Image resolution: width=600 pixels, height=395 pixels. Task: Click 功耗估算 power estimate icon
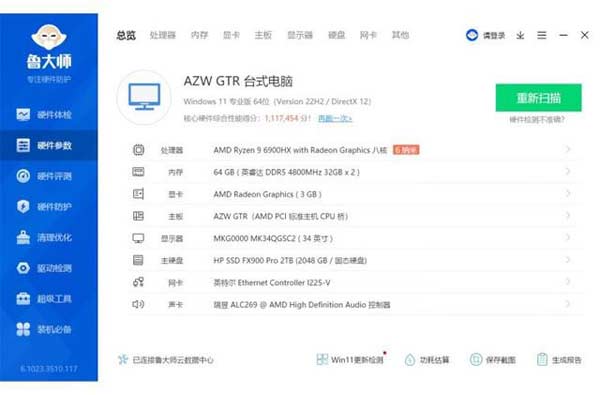pos(409,360)
